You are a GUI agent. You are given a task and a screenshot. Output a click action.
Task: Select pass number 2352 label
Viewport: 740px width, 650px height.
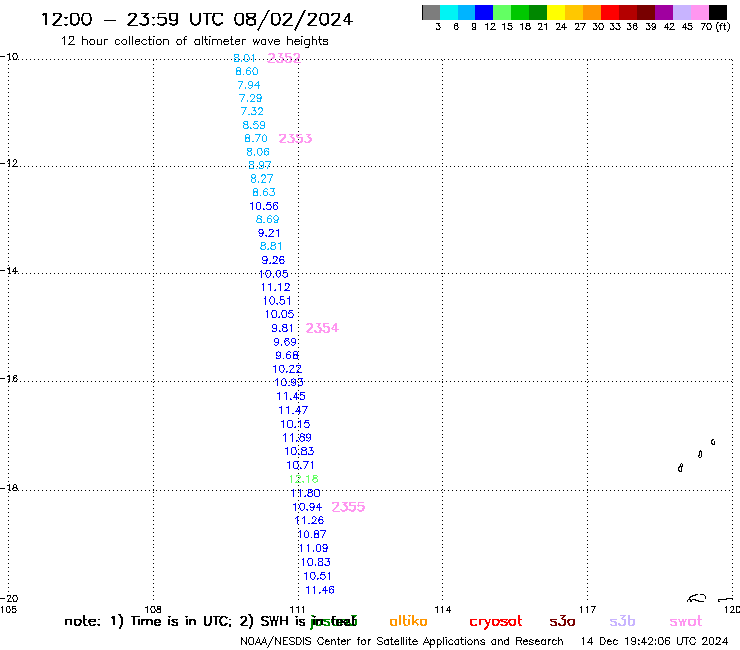[284, 58]
